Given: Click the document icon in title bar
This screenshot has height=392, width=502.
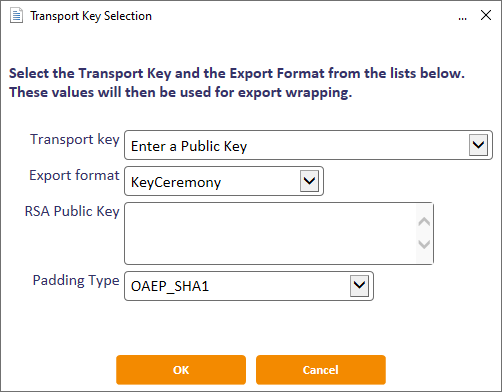Looking at the screenshot, I should [16, 16].
